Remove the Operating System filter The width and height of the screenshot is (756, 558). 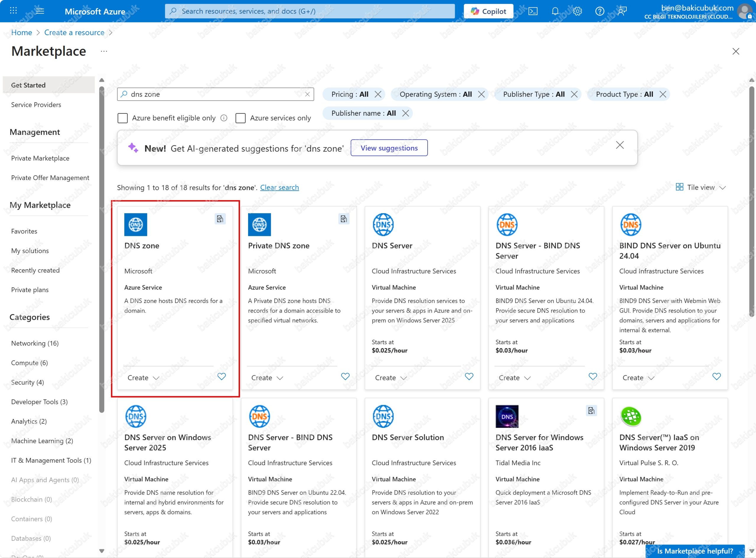(x=481, y=94)
